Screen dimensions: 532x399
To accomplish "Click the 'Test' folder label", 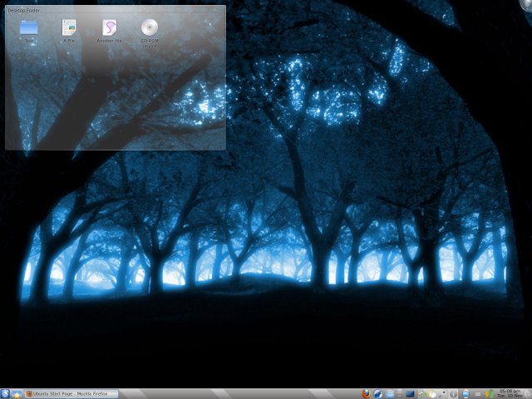I will pos(29,41).
